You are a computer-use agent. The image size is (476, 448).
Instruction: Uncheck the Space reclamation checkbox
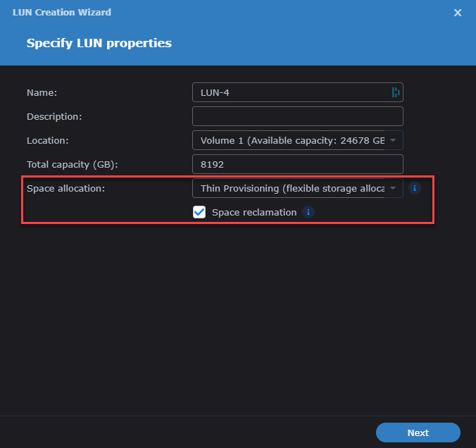pos(199,212)
